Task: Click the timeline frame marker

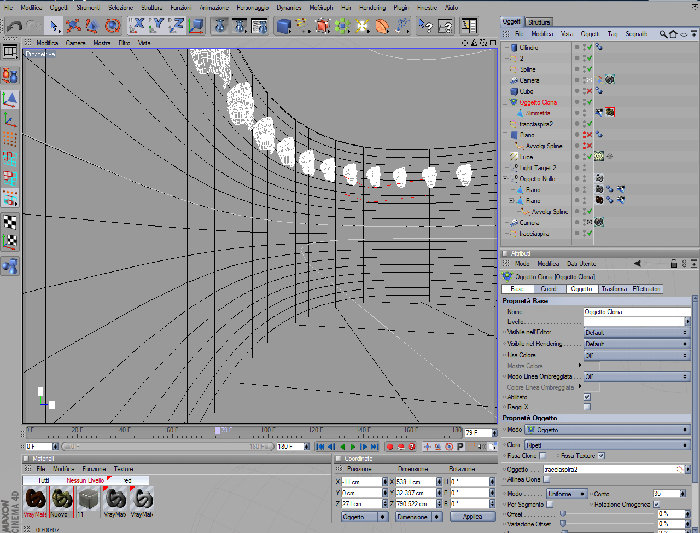Action: pyautogui.click(x=217, y=430)
